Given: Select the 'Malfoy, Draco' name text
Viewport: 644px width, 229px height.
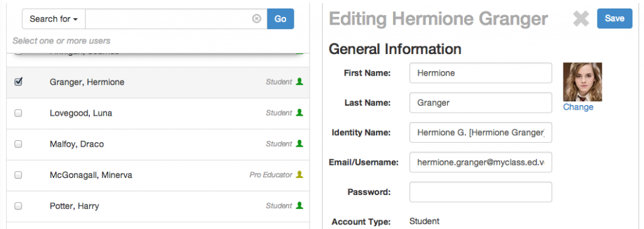Looking at the screenshot, I should [77, 144].
